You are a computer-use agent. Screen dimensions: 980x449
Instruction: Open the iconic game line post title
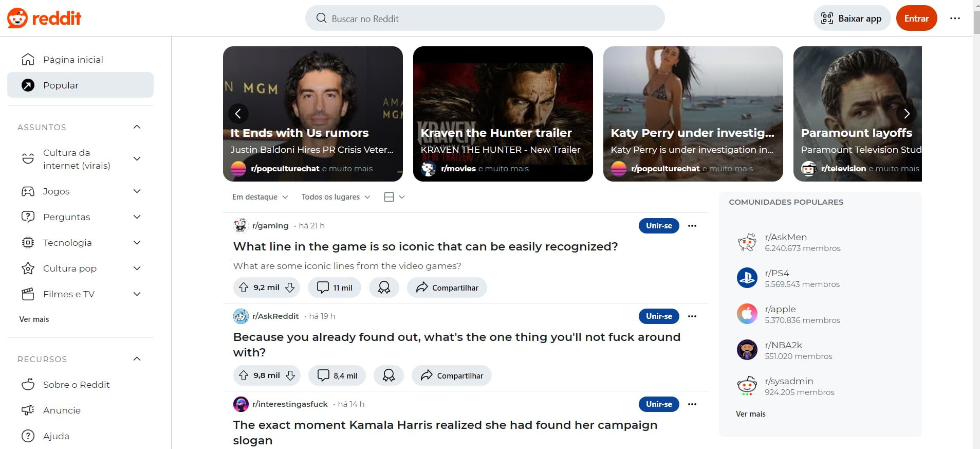tap(426, 246)
